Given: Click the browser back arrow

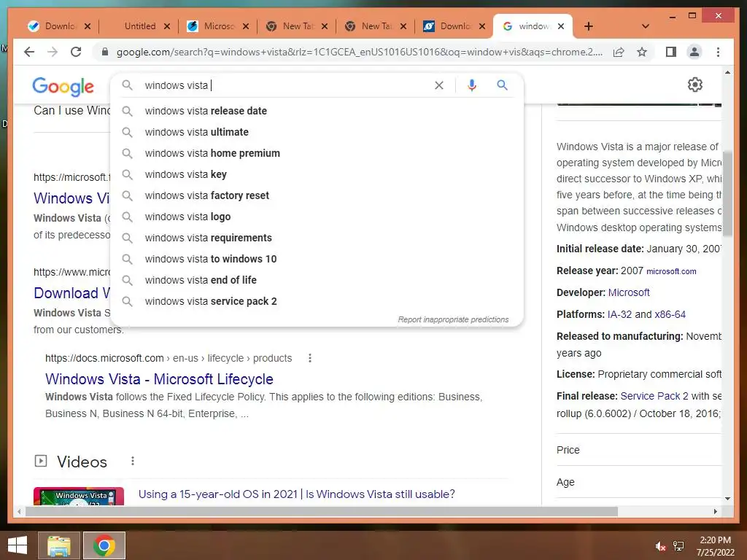Looking at the screenshot, I should tap(29, 52).
